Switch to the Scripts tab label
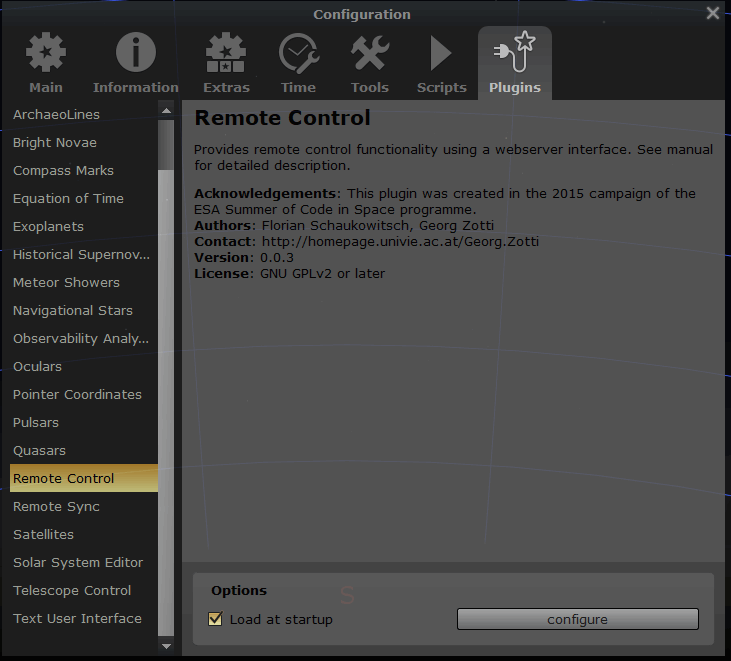This screenshot has width=731, height=661. coord(441,87)
